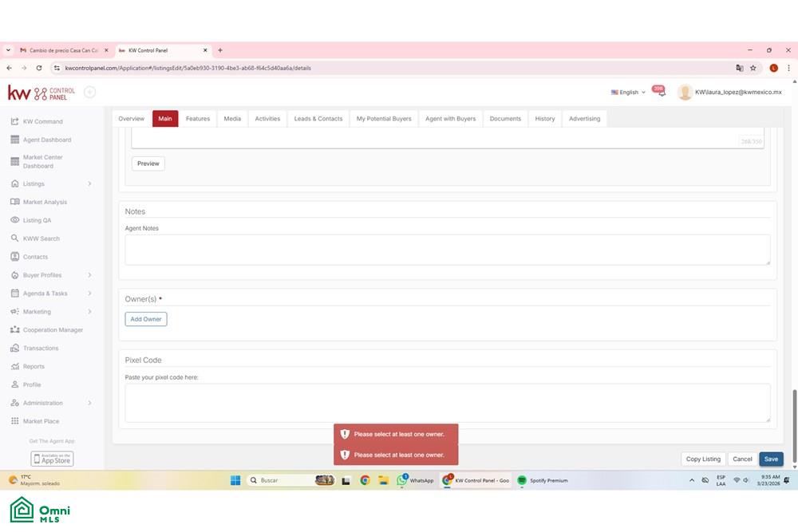The width and height of the screenshot is (798, 532).
Task: Open the Media tab
Action: click(232, 119)
